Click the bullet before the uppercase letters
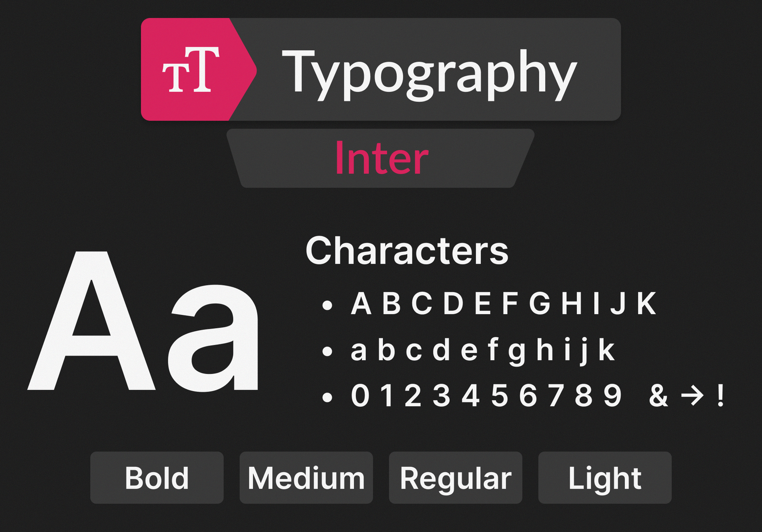 327,305
